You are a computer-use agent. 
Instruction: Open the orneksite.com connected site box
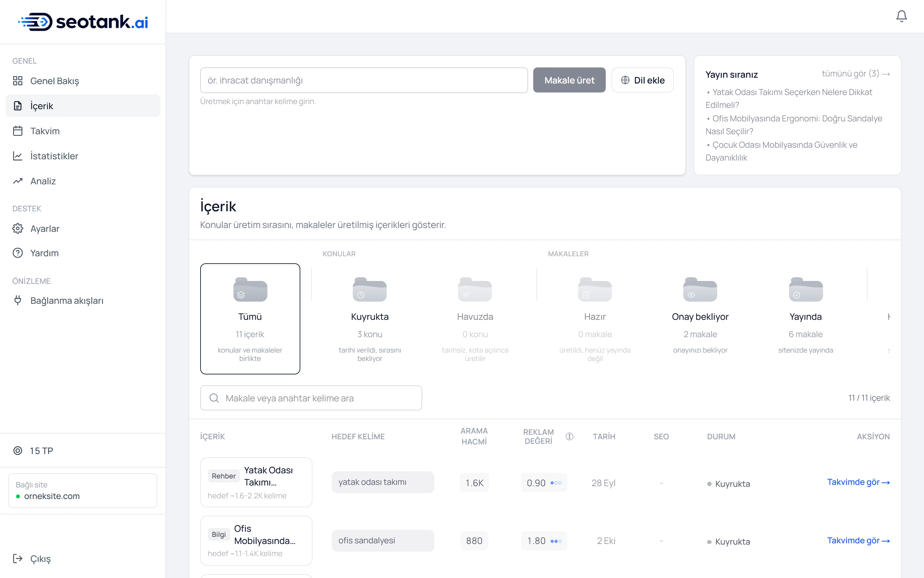point(83,491)
